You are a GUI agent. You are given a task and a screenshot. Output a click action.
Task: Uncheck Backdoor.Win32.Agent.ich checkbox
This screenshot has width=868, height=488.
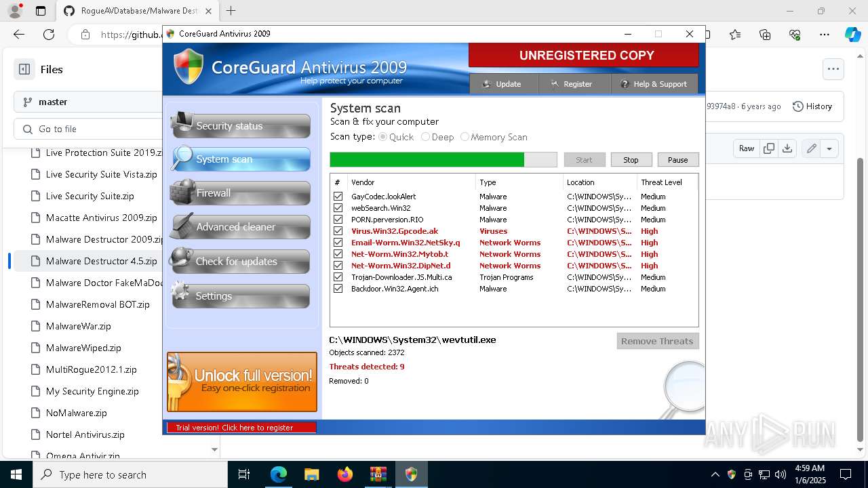click(338, 289)
